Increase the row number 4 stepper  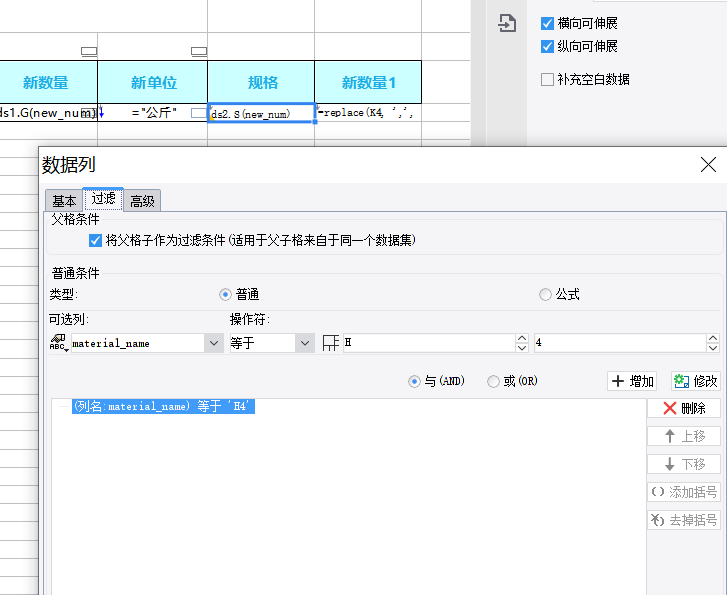pos(713,339)
